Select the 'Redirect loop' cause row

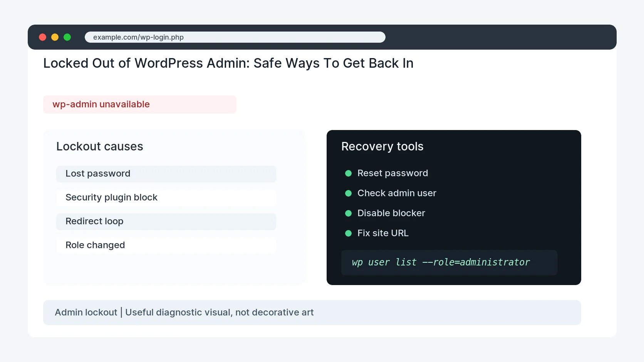click(166, 222)
